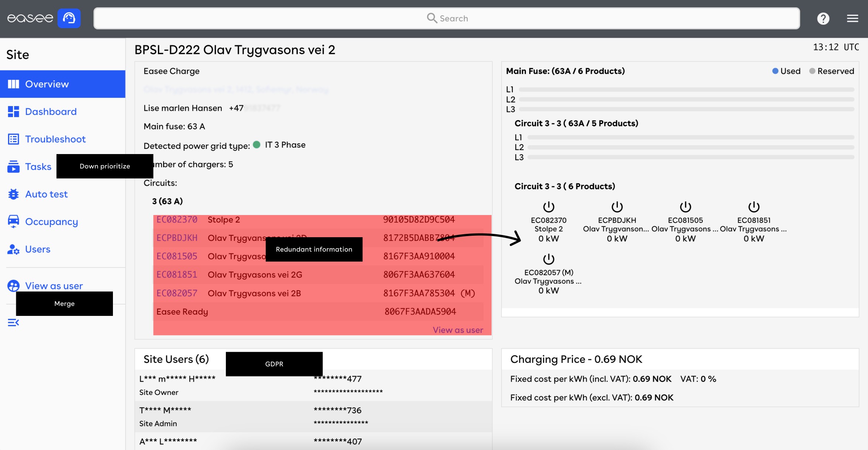Click the Auto test bug icon
This screenshot has width=868, height=450.
click(13, 194)
